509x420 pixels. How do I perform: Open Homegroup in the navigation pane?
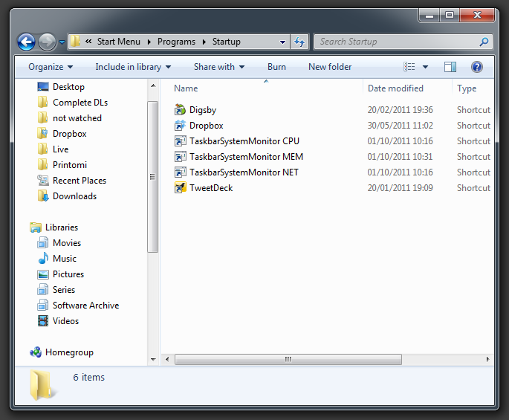[x=68, y=352]
